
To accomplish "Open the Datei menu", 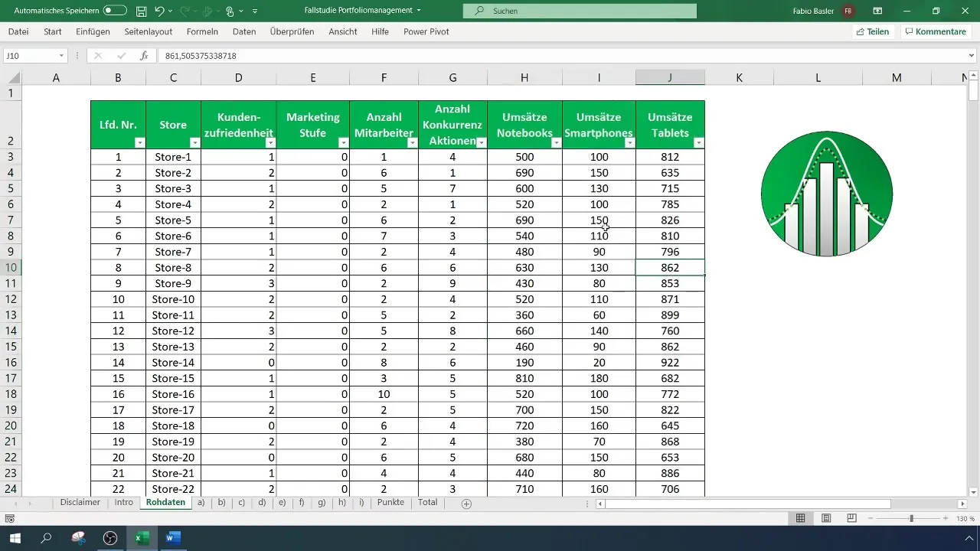I will [x=18, y=31].
